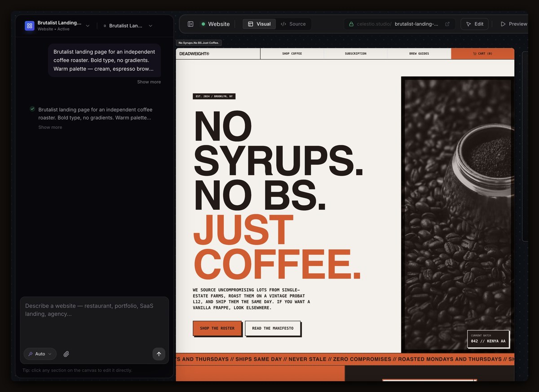
Task: Open the Brutalist Lan... page selector dropdown
Action: 128,26
